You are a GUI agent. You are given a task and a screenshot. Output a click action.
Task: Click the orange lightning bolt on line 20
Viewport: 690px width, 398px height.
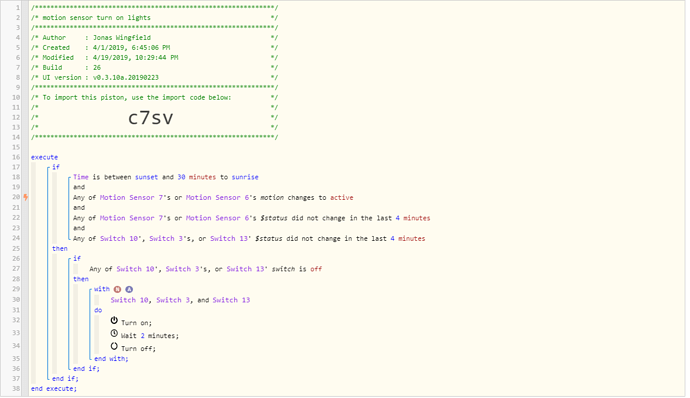[26, 197]
